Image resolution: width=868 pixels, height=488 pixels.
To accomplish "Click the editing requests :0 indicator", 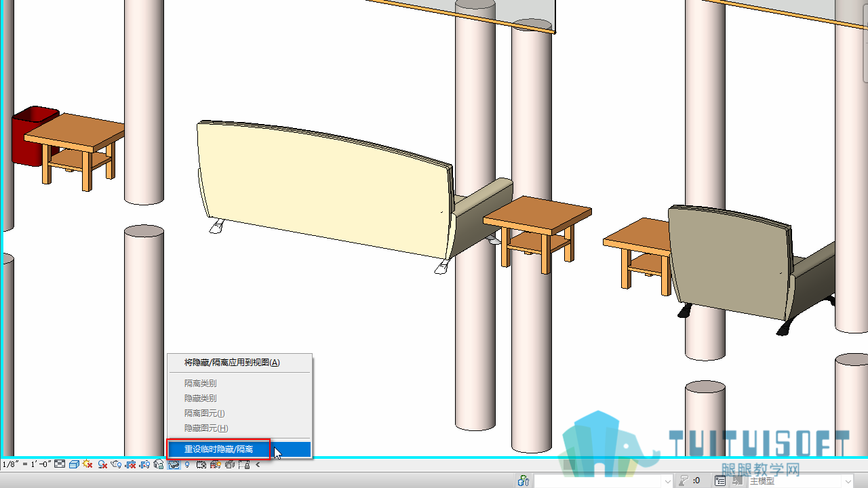I will (690, 481).
